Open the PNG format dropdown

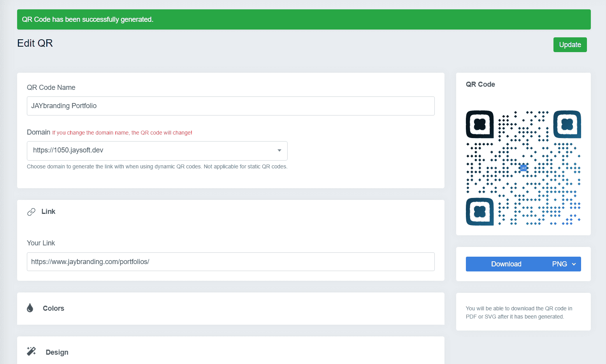pos(564,264)
